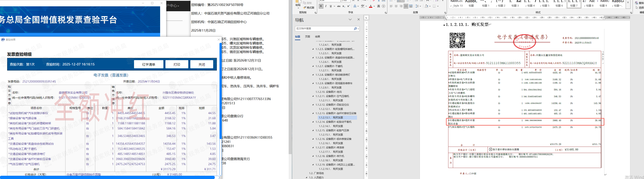Click the Copy (复制) button
The width and height of the screenshot is (644, 179).
(307, 3)
